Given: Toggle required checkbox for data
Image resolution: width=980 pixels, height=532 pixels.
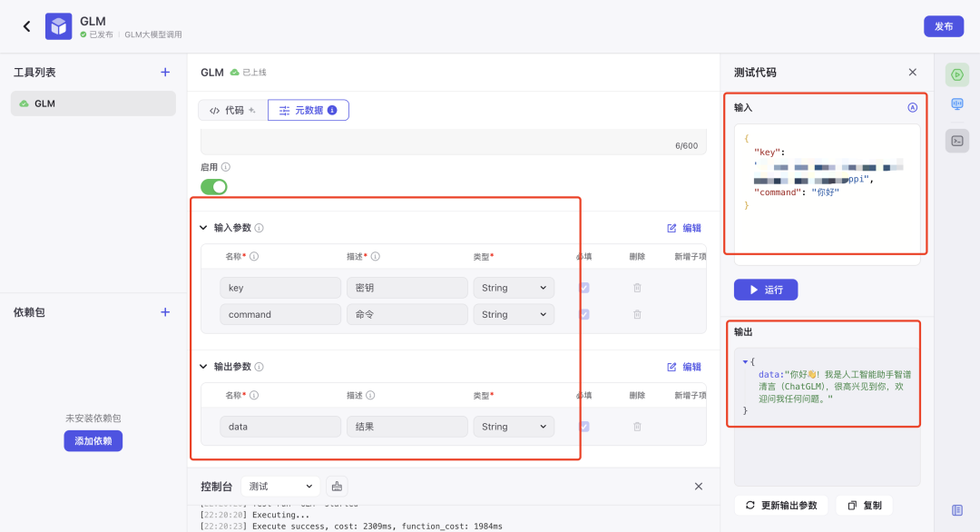Looking at the screenshot, I should pyautogui.click(x=583, y=427).
